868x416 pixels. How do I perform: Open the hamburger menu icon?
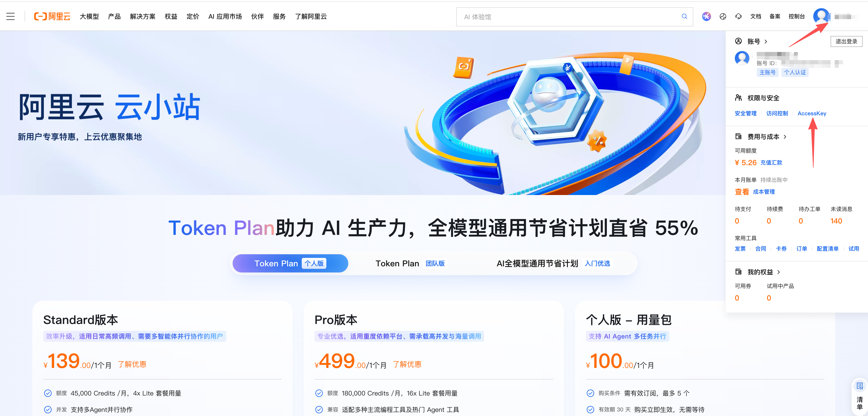10,16
